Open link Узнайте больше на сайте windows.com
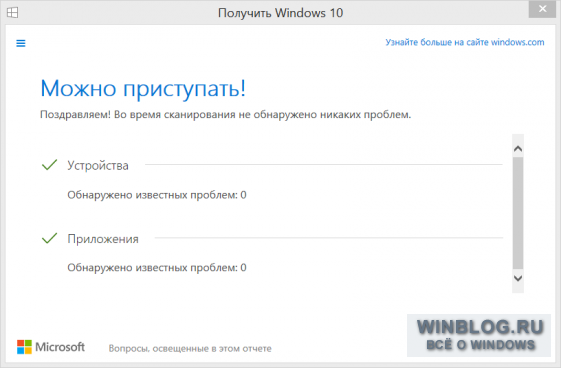The width and height of the screenshot is (561, 368). coord(465,42)
